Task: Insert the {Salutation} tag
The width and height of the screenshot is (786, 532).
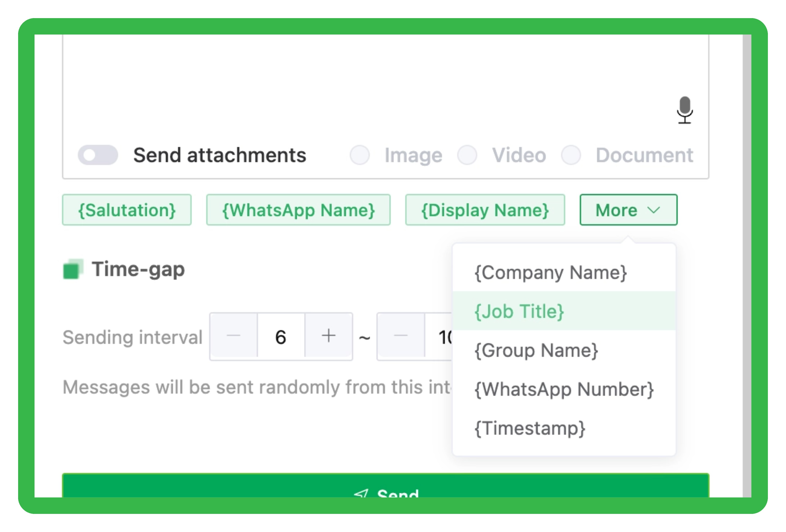Action: (127, 210)
